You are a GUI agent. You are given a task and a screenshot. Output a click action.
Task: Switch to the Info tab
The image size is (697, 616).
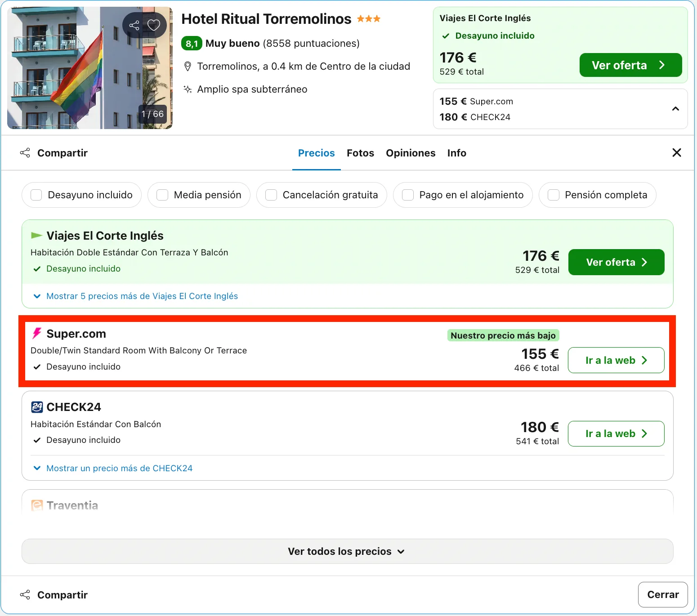coord(456,153)
